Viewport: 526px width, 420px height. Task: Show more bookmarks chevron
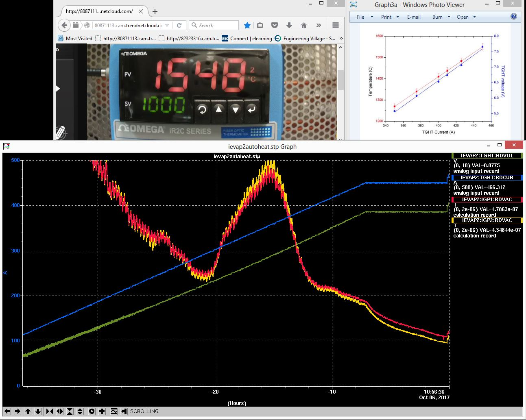(341, 39)
